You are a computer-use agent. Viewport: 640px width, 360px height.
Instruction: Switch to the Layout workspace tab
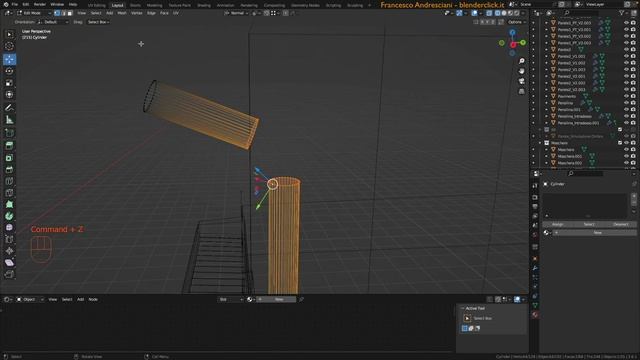[x=118, y=5]
